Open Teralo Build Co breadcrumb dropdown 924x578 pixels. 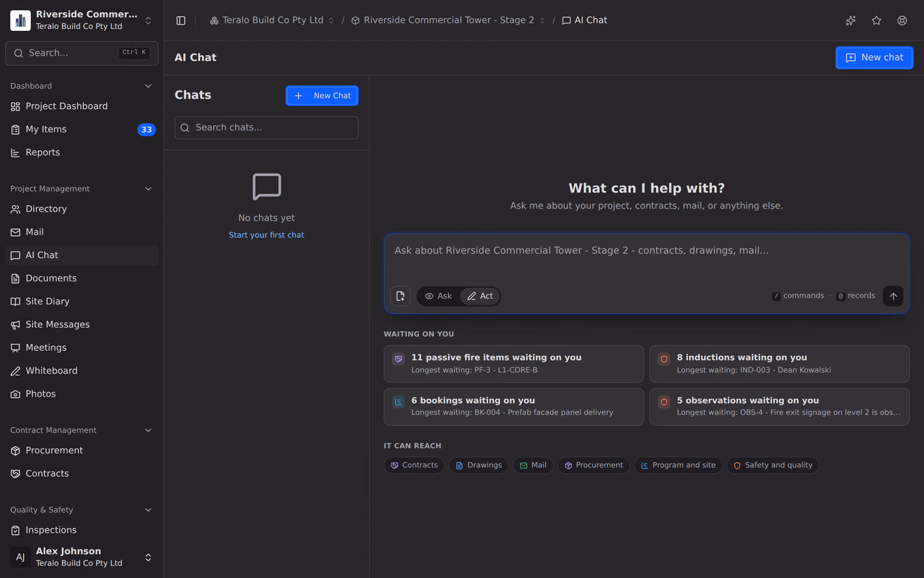[332, 20]
